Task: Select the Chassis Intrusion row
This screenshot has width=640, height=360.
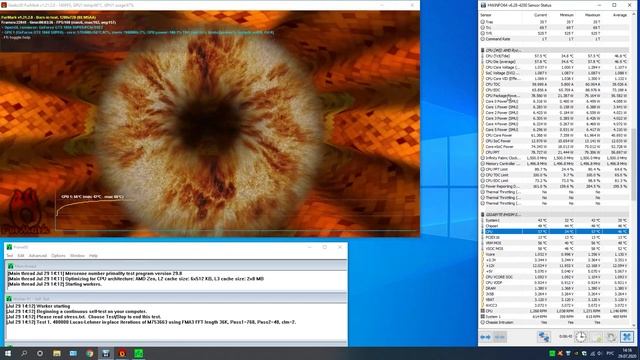Action: click(555, 322)
